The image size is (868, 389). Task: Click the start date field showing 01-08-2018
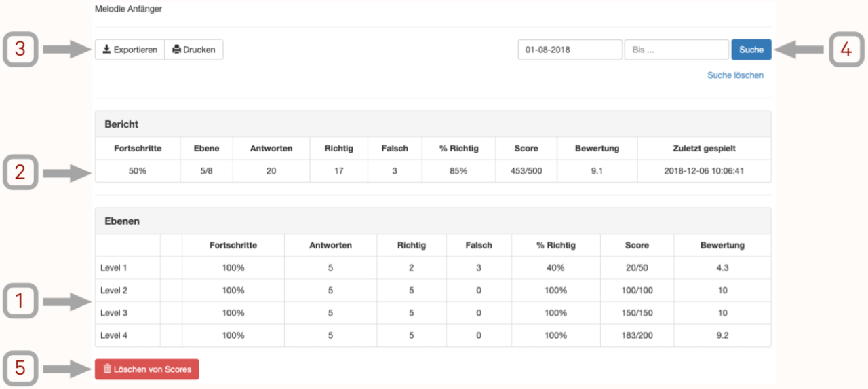[x=570, y=50]
